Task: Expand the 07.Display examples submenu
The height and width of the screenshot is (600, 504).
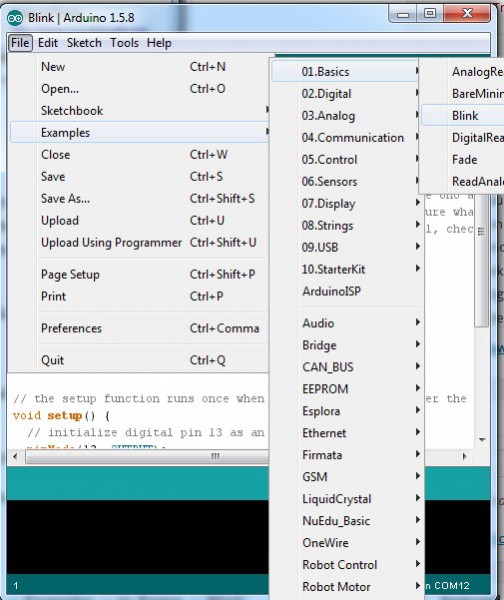Action: tap(346, 204)
